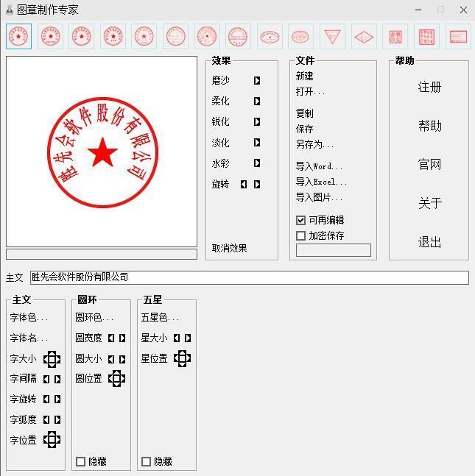Decrease 圆大小 ring size
This screenshot has height=476, width=475.
point(111,360)
